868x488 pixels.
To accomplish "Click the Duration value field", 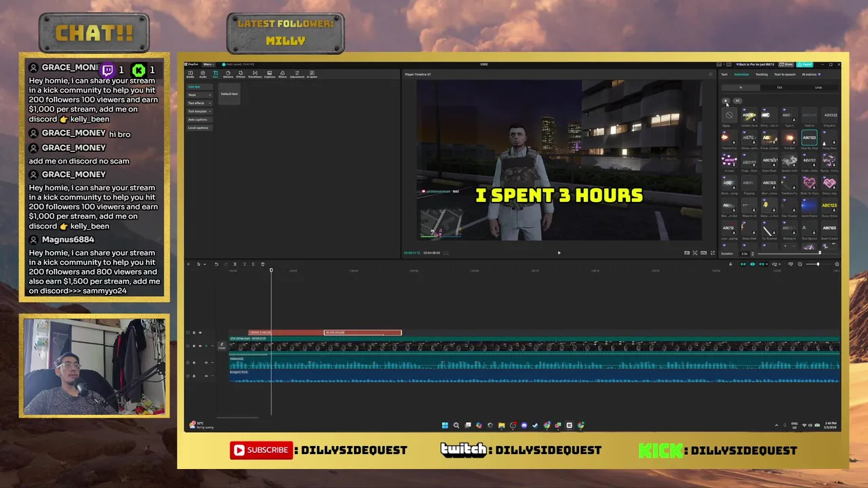I will coord(745,253).
